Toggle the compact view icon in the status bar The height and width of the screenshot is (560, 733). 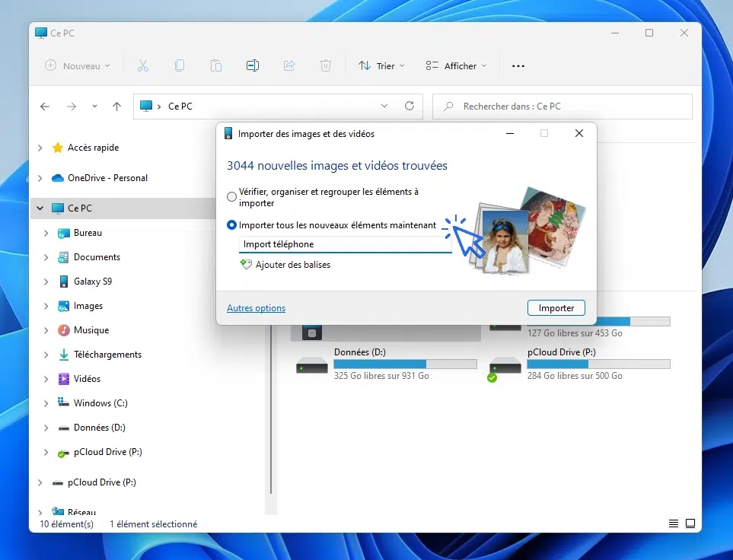coord(673,523)
